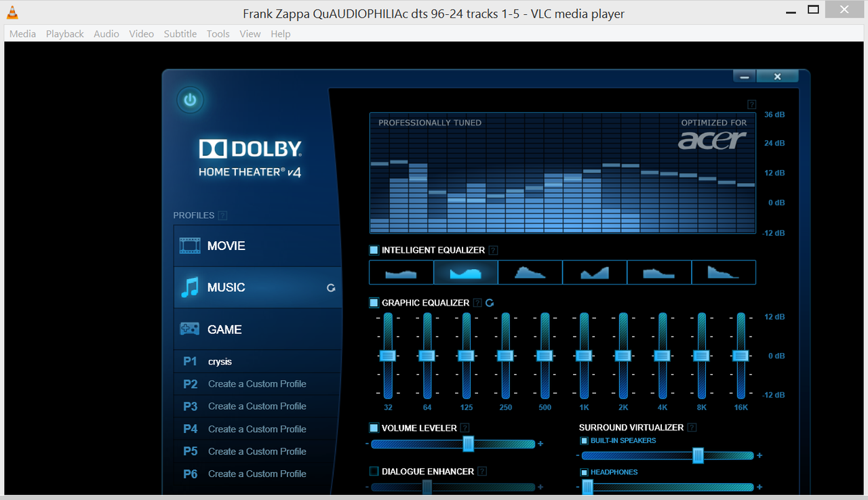Create a custom profile in slot P3
The width and height of the screenshot is (868, 500).
tap(258, 407)
